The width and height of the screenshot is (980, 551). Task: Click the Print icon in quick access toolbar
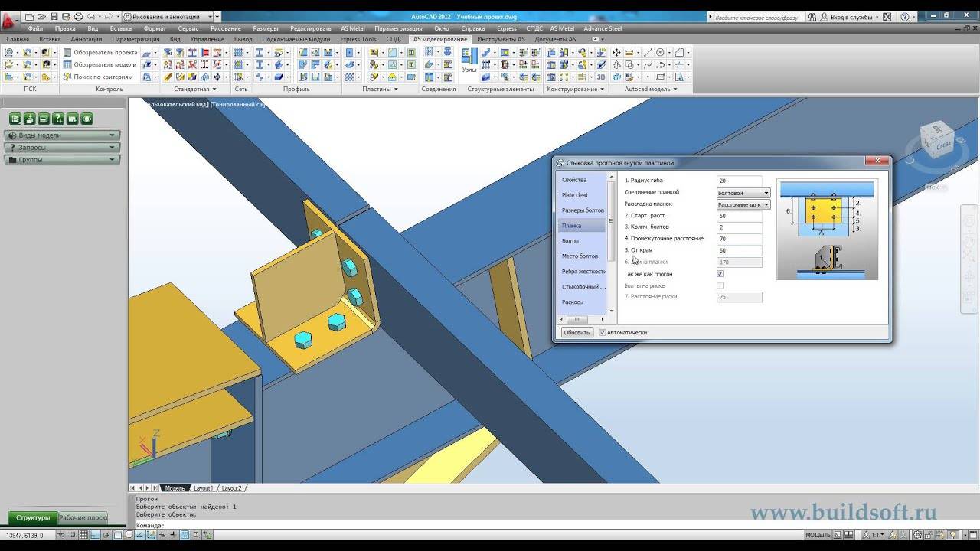coord(78,16)
